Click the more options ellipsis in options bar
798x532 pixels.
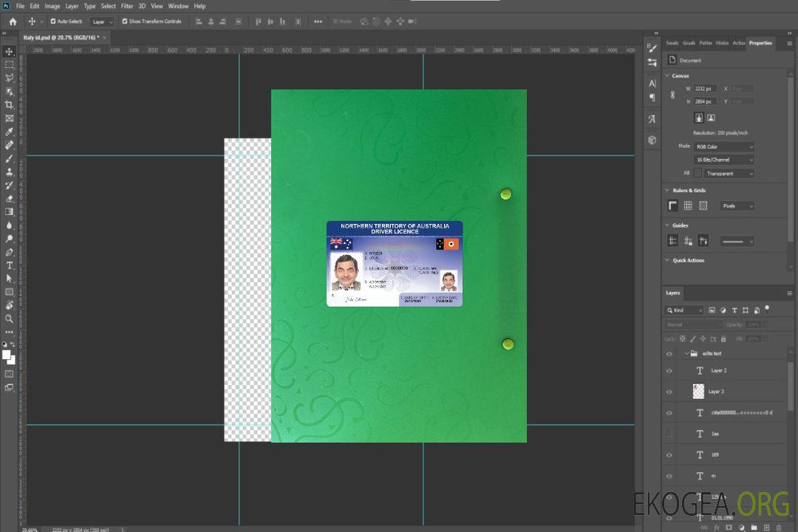pos(318,21)
